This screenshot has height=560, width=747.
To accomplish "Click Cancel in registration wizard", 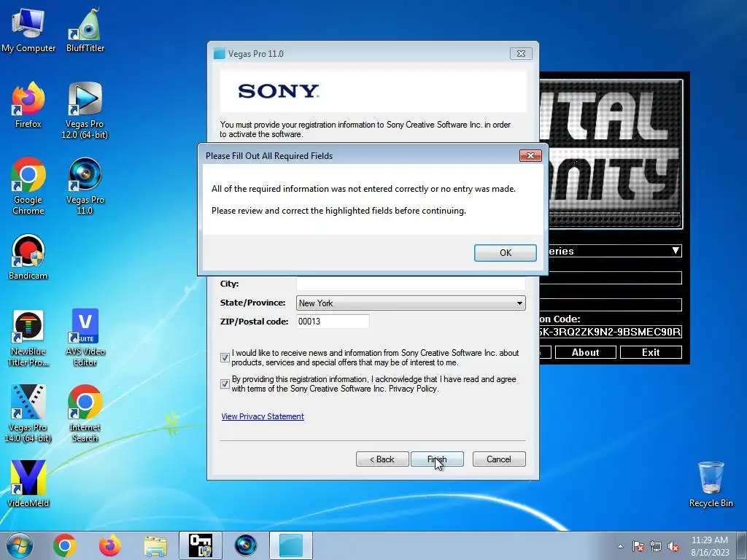I will 499,459.
